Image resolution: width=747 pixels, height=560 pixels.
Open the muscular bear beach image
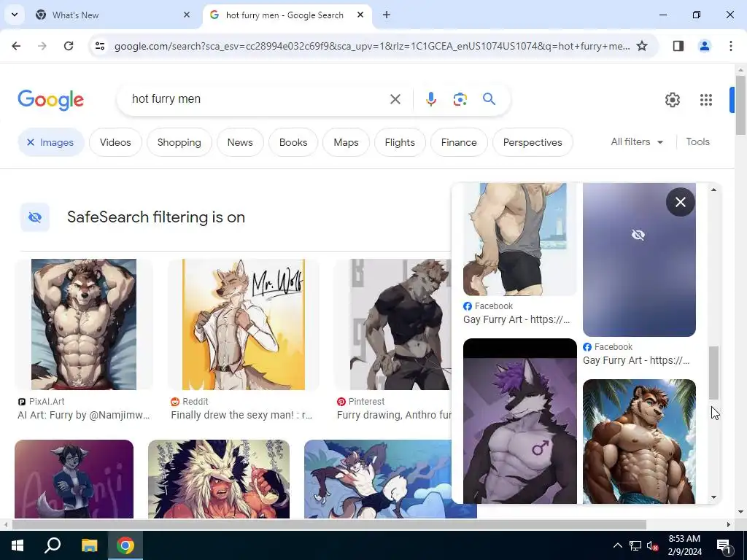[639, 441]
